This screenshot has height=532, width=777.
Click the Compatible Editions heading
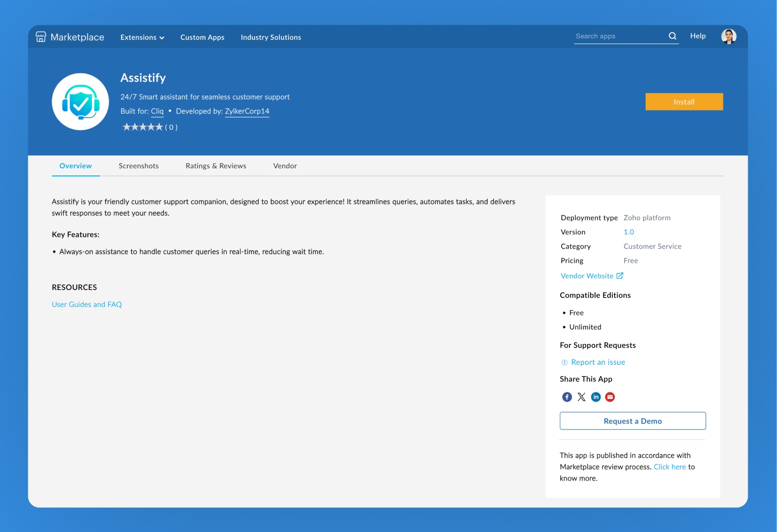(595, 295)
